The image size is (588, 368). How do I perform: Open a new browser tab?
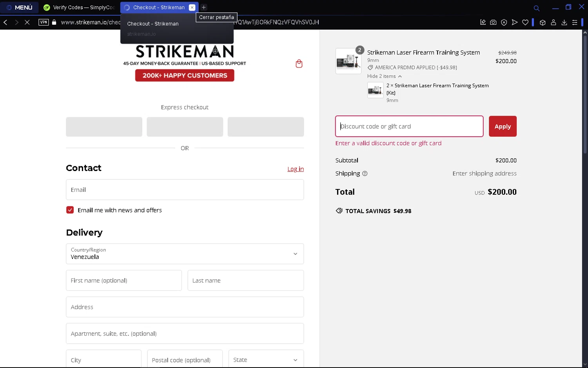(204, 7)
